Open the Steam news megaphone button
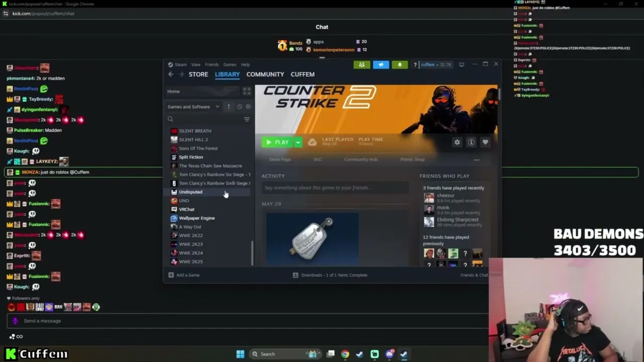Viewport: 644px width, 362px height. pyautogui.click(x=381, y=64)
